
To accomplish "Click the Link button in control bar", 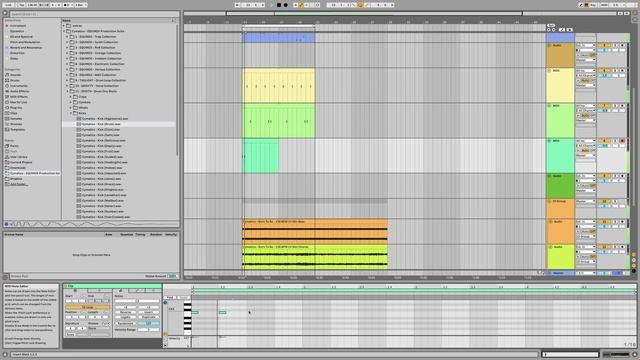I will (8, 5).
